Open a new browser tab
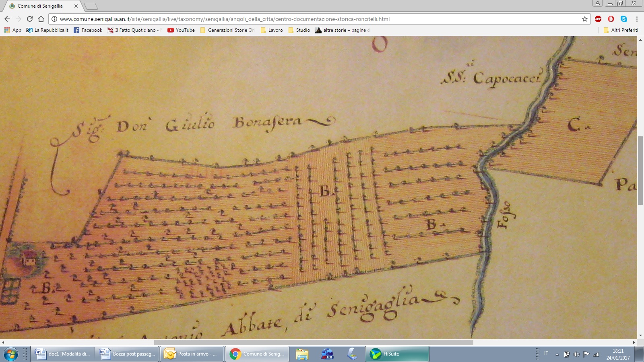Viewport: 644px width, 362px height. pyautogui.click(x=91, y=6)
